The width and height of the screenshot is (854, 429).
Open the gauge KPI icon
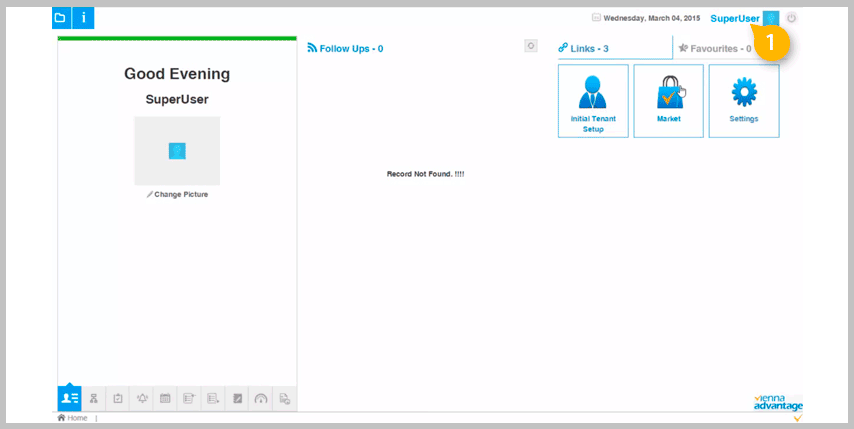click(x=261, y=399)
